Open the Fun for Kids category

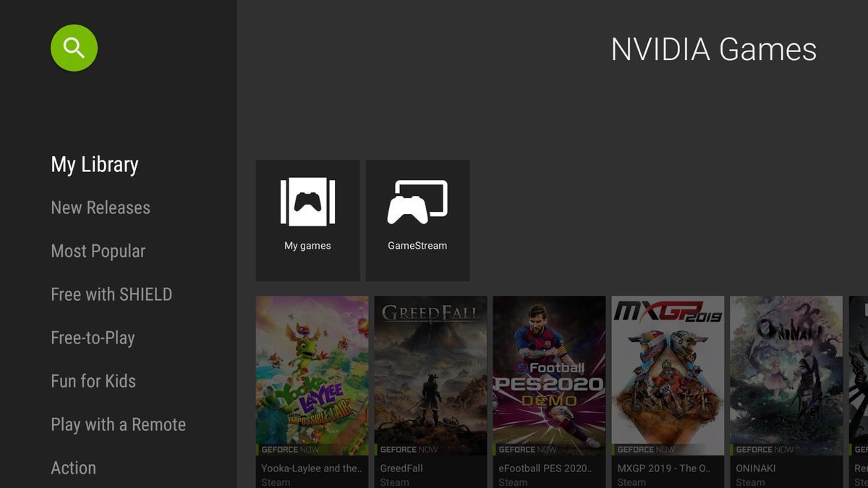(x=93, y=381)
